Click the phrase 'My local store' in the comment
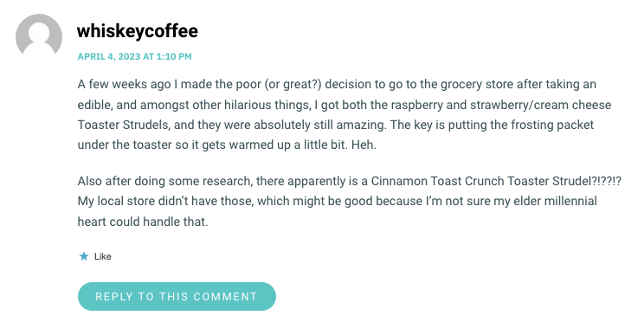This screenshot has width=644, height=322. (117, 201)
